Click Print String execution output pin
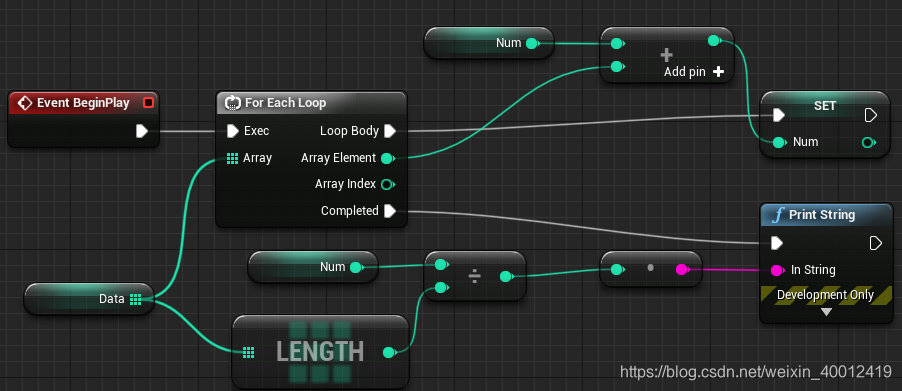This screenshot has width=902, height=391. [876, 243]
